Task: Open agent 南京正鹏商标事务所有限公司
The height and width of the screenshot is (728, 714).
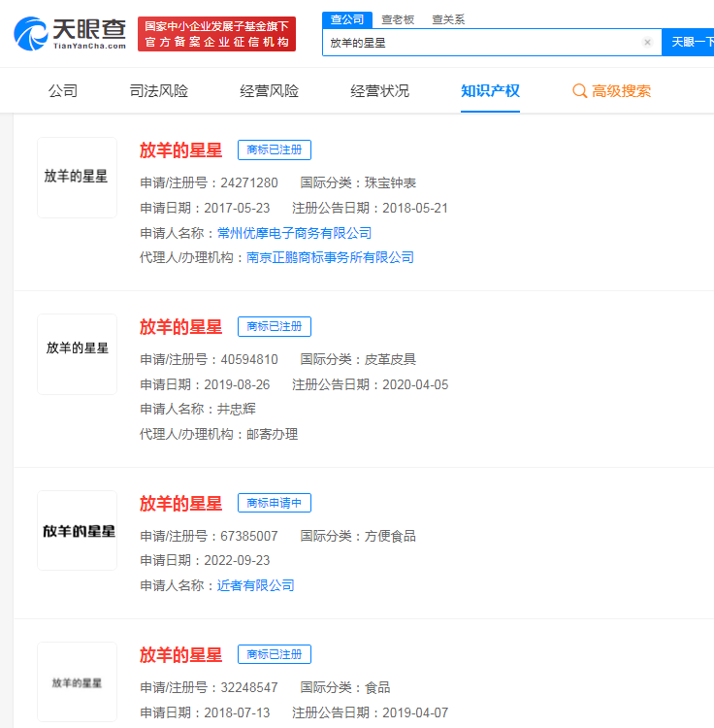Action: click(331, 257)
